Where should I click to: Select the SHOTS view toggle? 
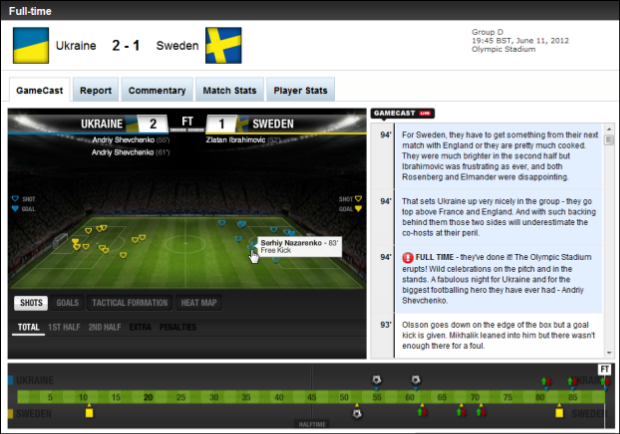pos(31,303)
